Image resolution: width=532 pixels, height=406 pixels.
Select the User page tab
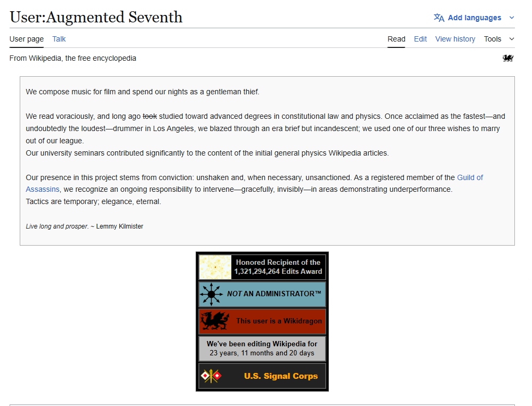pyautogui.click(x=27, y=39)
